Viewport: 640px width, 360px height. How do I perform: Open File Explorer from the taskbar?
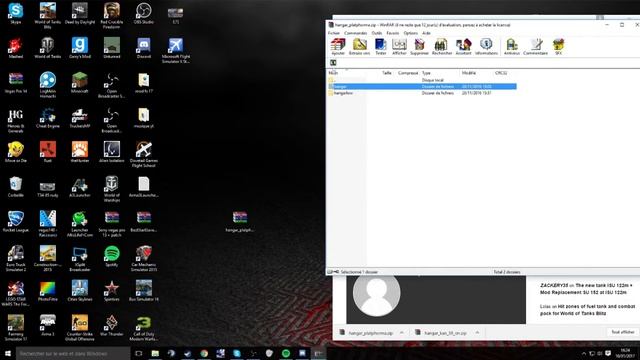[x=155, y=353]
